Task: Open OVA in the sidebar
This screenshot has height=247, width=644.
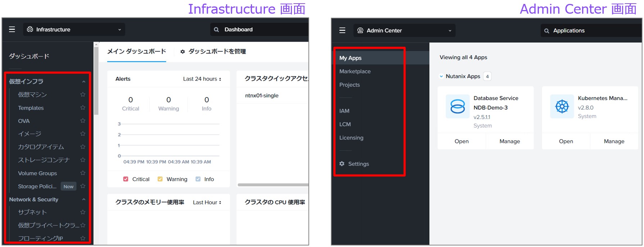Action: [x=24, y=121]
